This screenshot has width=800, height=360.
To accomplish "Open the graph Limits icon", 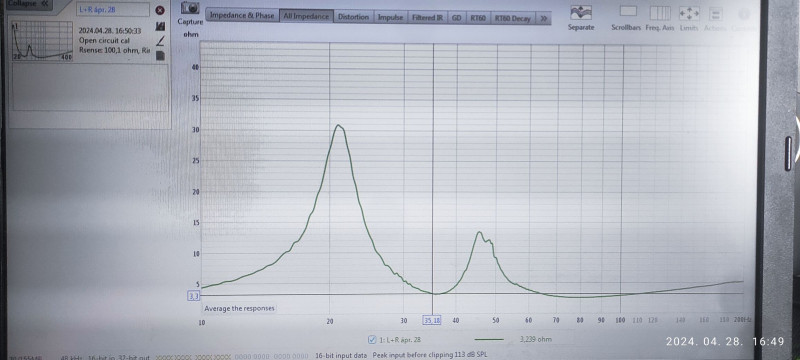I will 689,13.
